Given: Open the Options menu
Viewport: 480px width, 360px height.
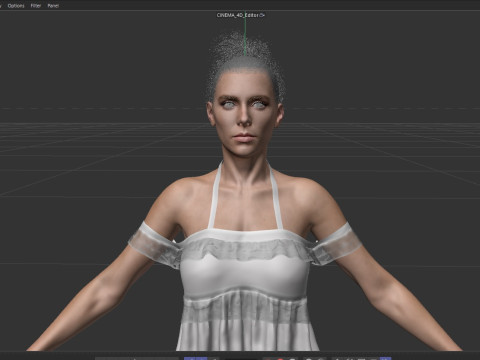Looking at the screenshot, I should pos(16,6).
